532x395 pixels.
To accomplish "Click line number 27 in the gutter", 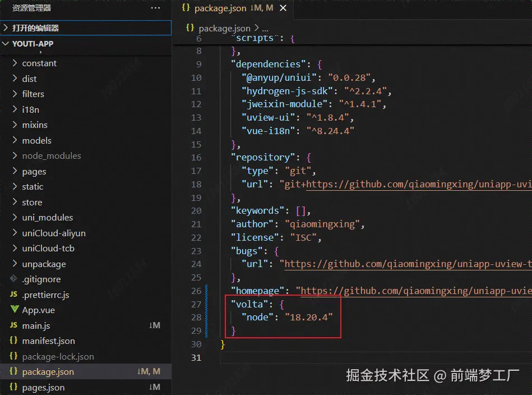I will [196, 304].
